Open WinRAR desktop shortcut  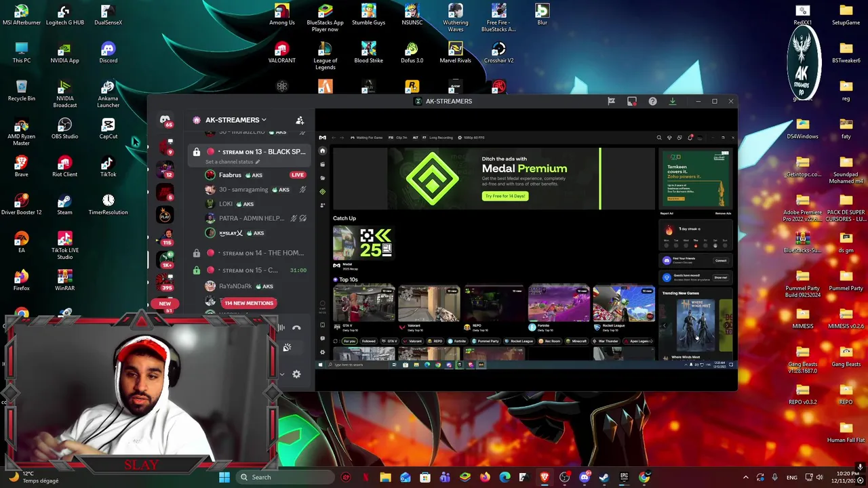tap(64, 281)
